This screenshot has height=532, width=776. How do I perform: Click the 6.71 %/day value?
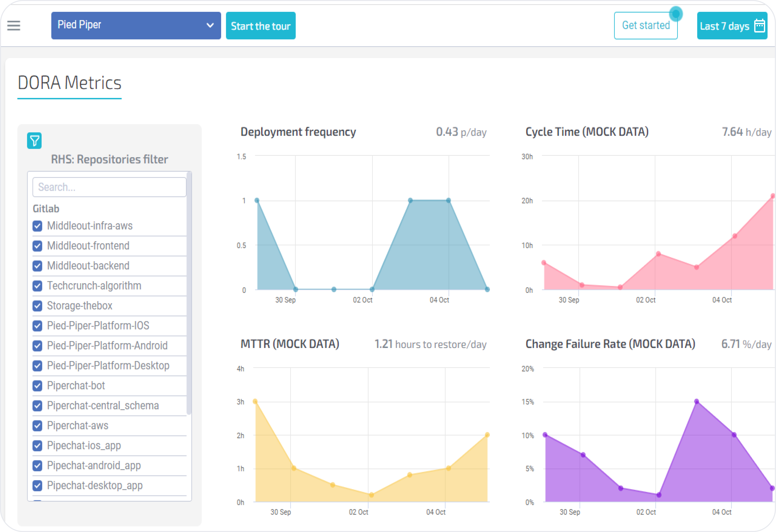point(746,344)
